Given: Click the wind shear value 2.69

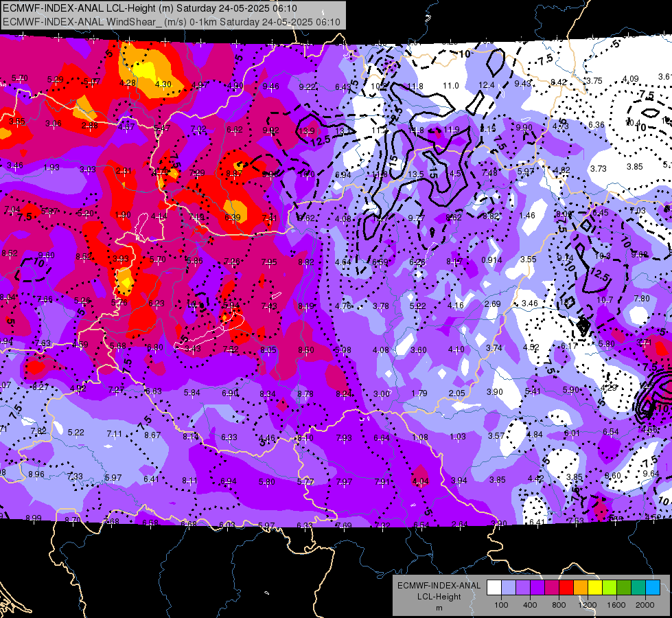Looking at the screenshot, I should tap(493, 304).
